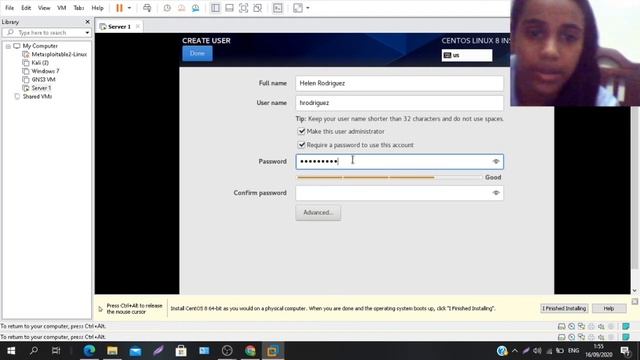Click the VM window vertical scrollbar
640x360 pixels.
(x=634, y=188)
